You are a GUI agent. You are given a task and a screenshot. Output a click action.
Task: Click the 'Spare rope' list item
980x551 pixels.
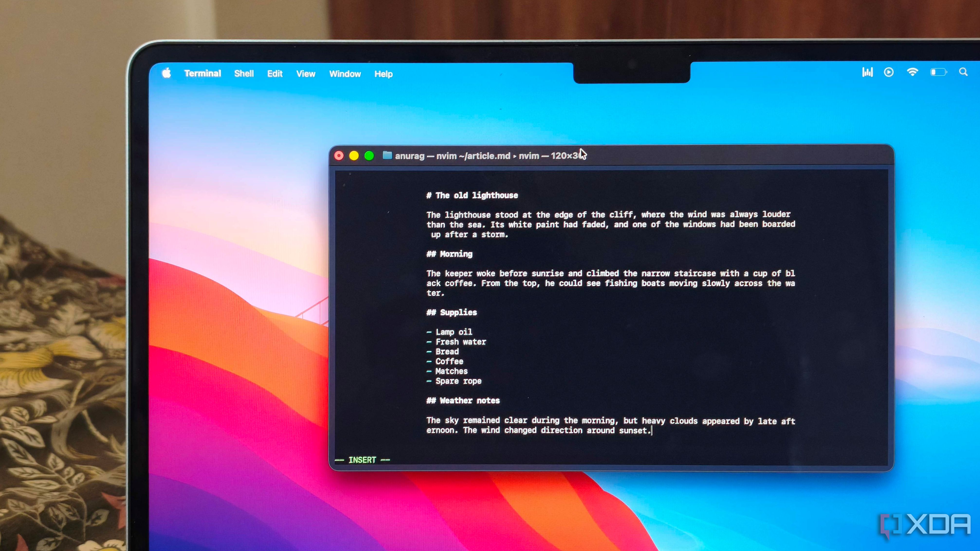pos(454,381)
